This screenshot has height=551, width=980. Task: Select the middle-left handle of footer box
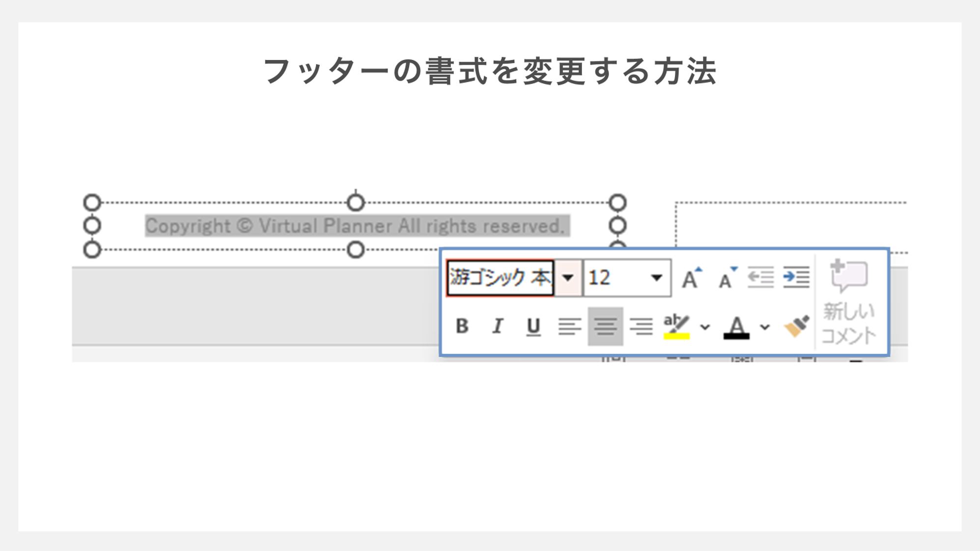[x=92, y=225]
